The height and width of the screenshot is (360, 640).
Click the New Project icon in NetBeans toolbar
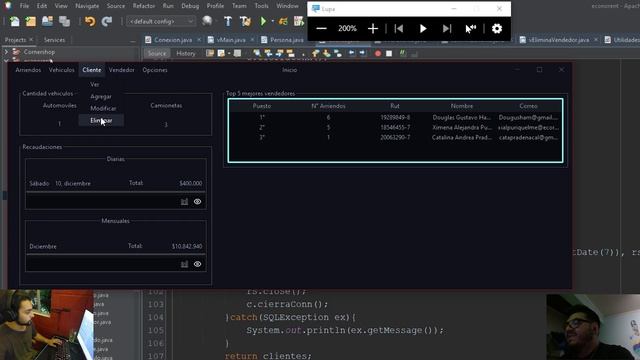click(x=31, y=21)
